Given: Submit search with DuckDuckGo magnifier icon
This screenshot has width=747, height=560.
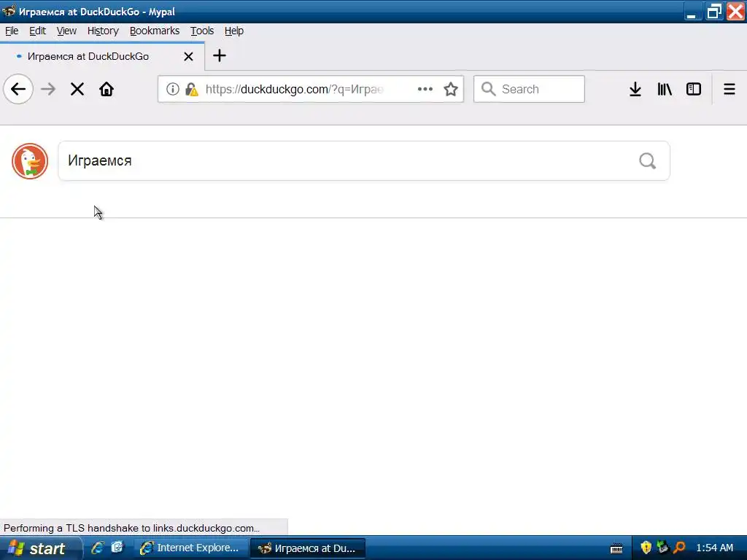Looking at the screenshot, I should tap(648, 161).
